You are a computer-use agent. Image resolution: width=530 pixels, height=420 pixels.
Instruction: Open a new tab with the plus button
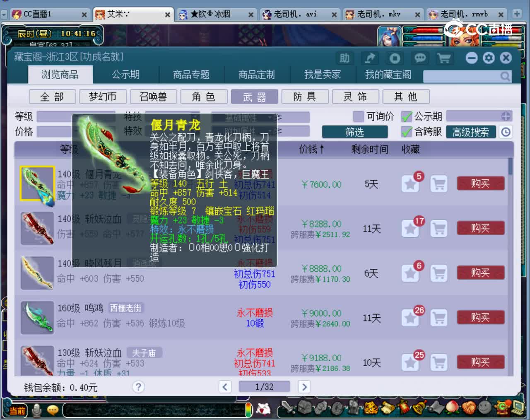point(517,14)
